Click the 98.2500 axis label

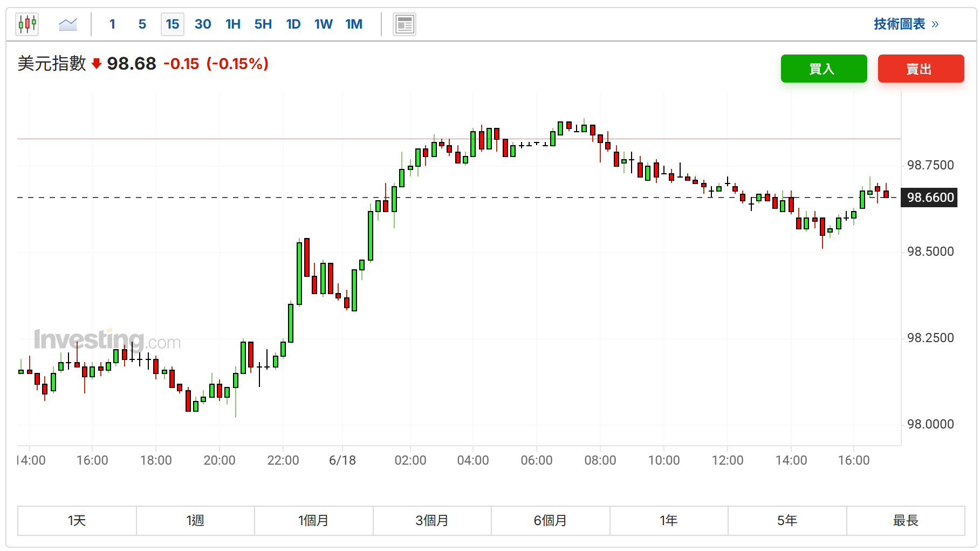click(x=930, y=338)
